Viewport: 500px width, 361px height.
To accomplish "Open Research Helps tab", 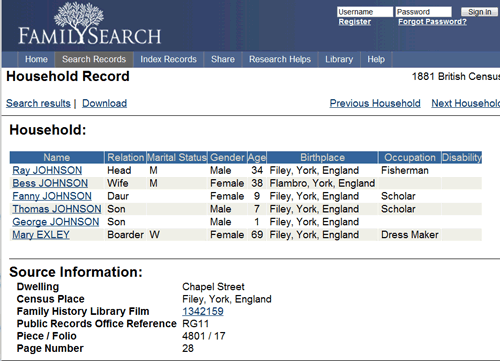I will tap(280, 59).
